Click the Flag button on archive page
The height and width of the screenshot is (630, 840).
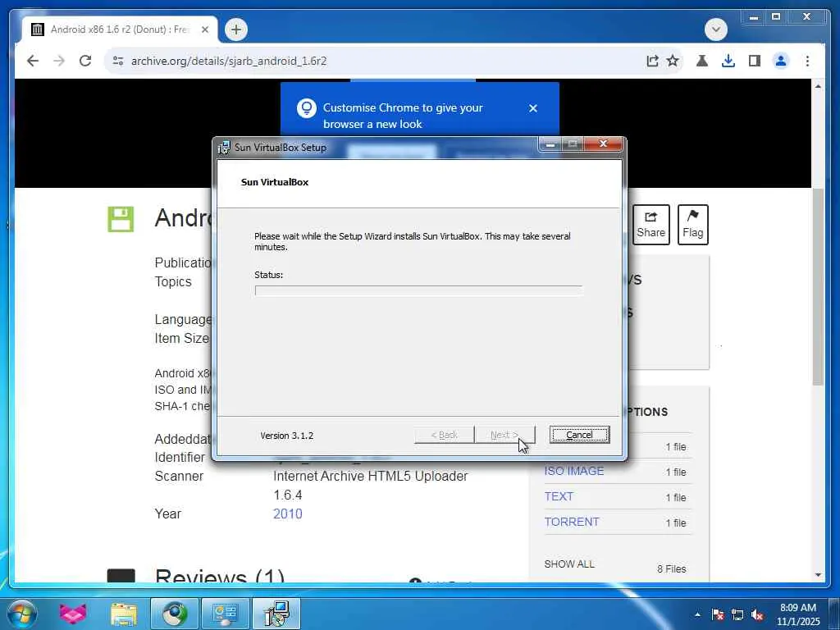[692, 225]
